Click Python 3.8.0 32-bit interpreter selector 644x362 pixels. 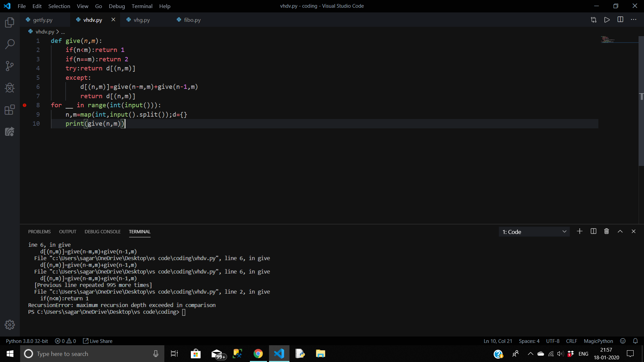tap(27, 341)
